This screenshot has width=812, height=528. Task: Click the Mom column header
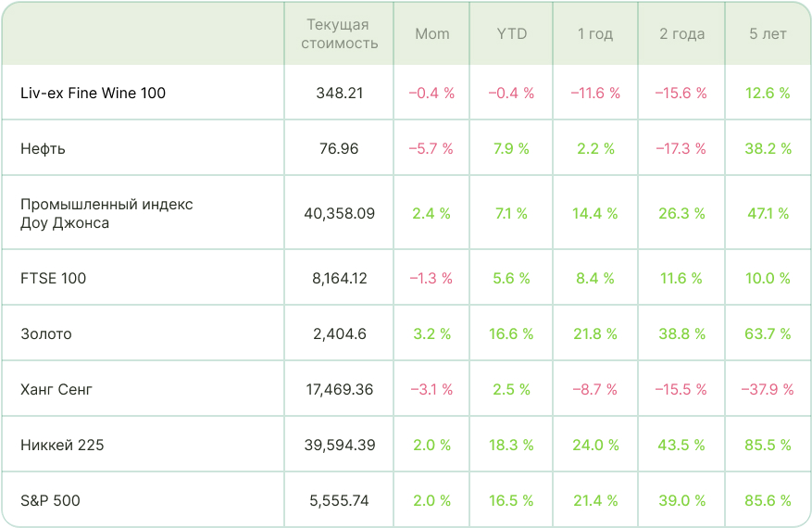point(431,34)
